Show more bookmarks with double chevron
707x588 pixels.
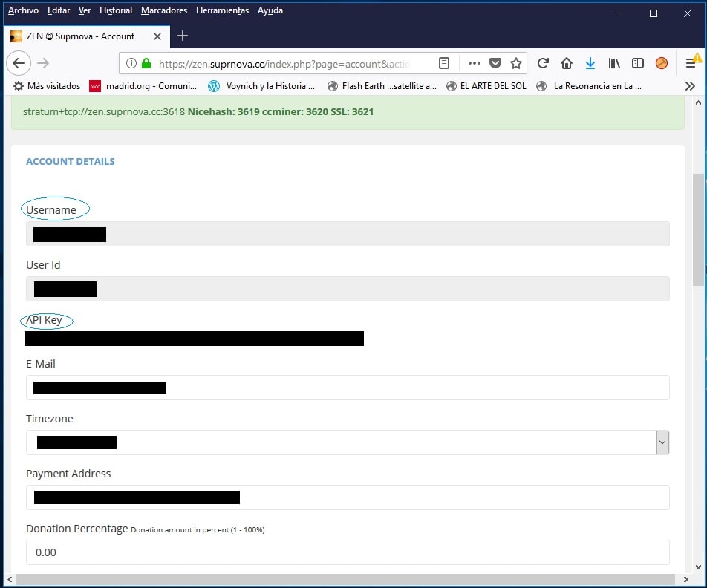click(x=690, y=86)
